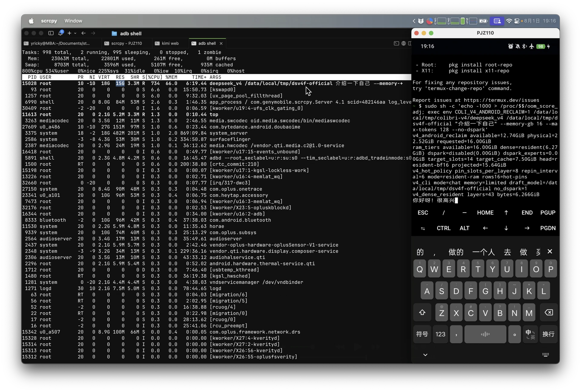581x392 pixels.
Task: Open the NET graph in menu bar
Action: [x=471, y=21]
